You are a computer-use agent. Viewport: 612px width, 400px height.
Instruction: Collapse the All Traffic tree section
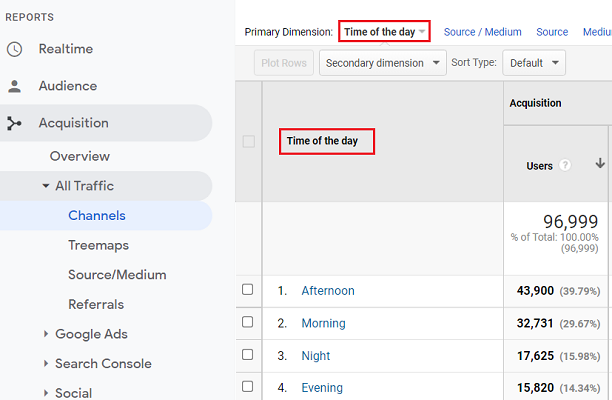point(46,186)
